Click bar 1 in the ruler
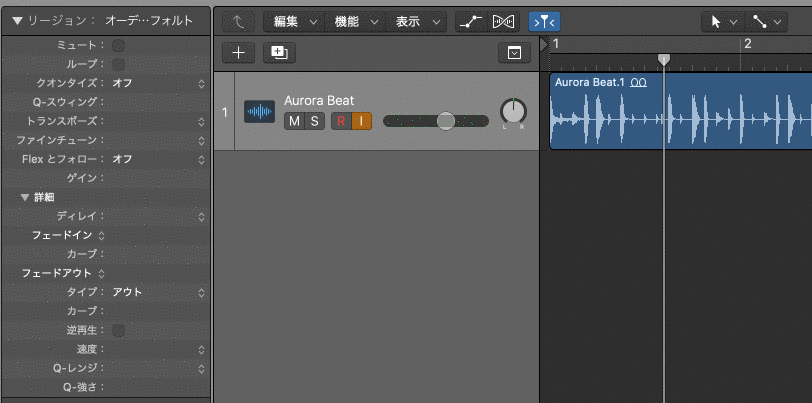Viewport: 812px width, 403px height. pos(556,44)
